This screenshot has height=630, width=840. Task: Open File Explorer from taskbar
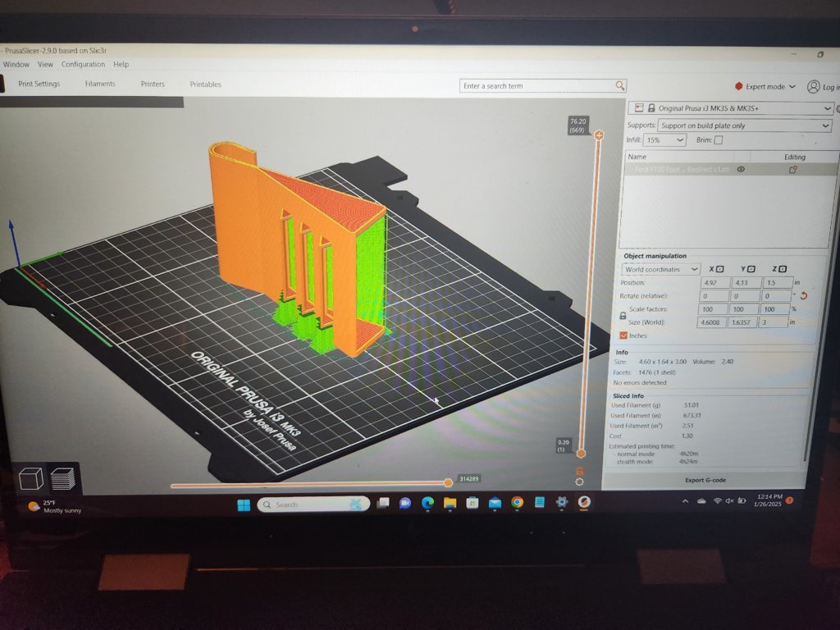pos(450,503)
